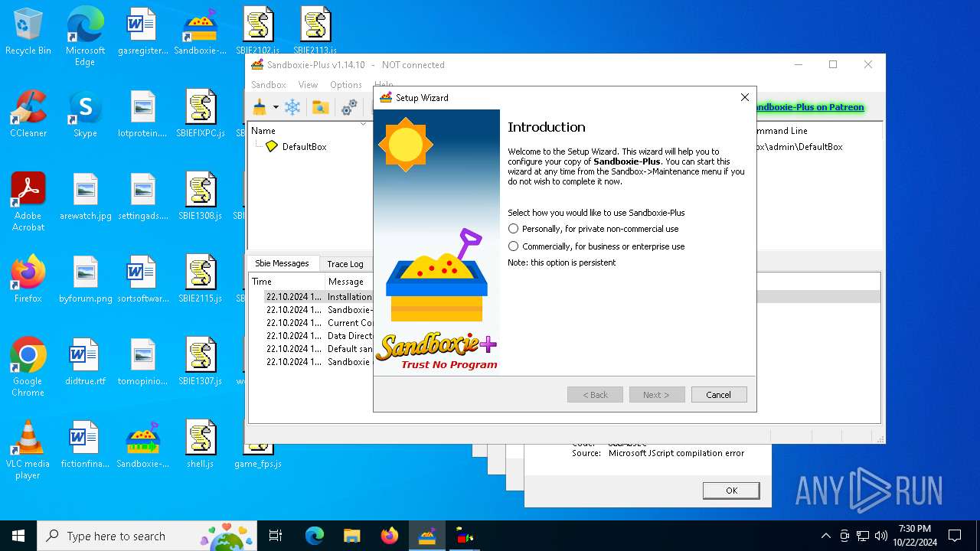The width and height of the screenshot is (980, 551).
Task: Open settings via the gears toolbar icon
Action: (349, 108)
